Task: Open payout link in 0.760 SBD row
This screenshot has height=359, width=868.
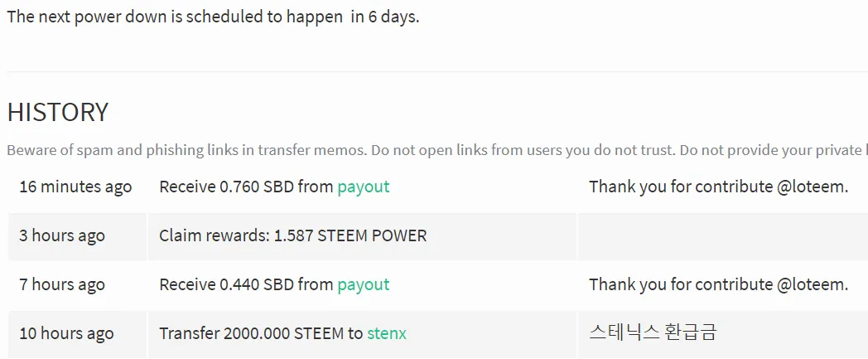Action: coord(363,187)
